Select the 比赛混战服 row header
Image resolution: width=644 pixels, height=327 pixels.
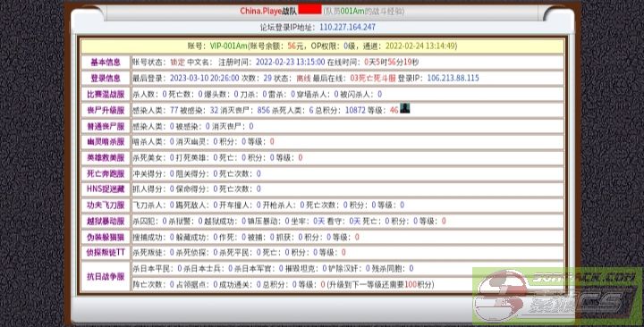106,94
